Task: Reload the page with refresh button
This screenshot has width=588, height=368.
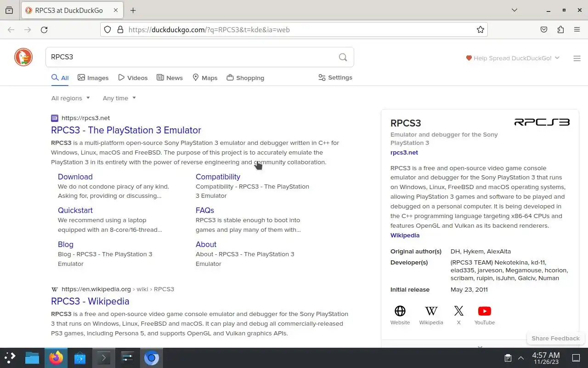Action: coord(44,30)
